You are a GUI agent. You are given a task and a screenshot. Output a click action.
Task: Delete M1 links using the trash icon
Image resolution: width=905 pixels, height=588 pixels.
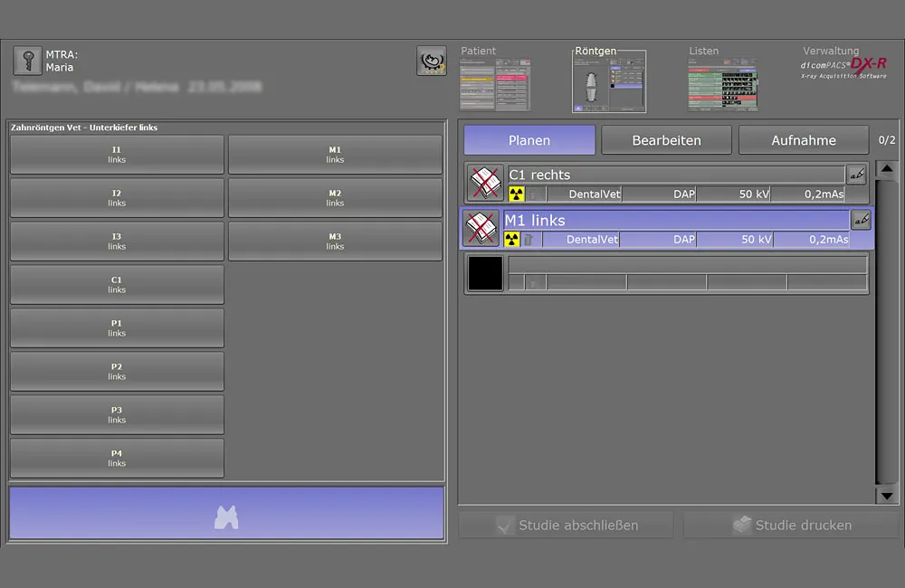[x=529, y=240]
